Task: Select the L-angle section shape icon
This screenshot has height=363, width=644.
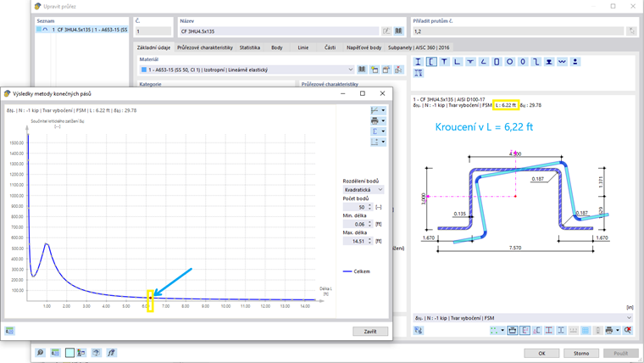Action: [457, 62]
